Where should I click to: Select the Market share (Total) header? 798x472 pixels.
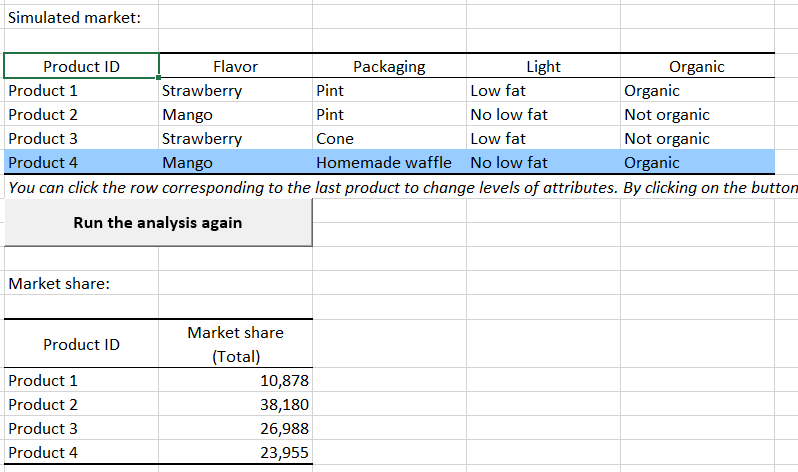coord(235,344)
